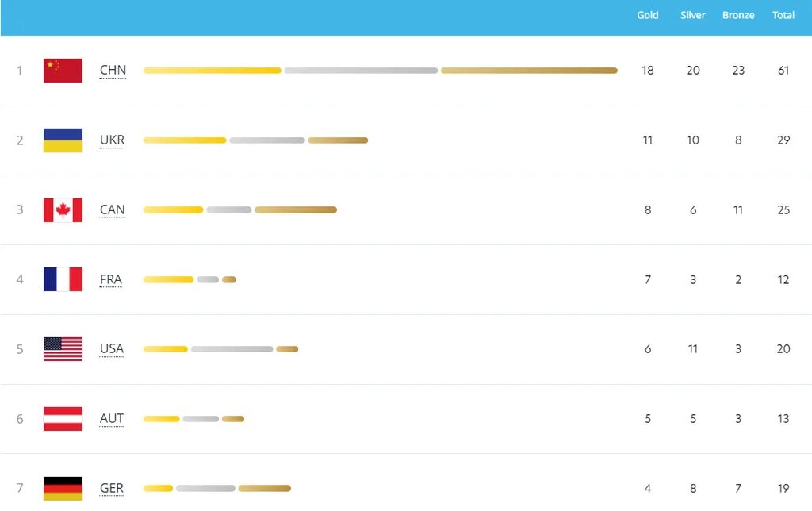This screenshot has width=812, height=511.
Task: Click the France tricolor flag
Action: click(63, 279)
